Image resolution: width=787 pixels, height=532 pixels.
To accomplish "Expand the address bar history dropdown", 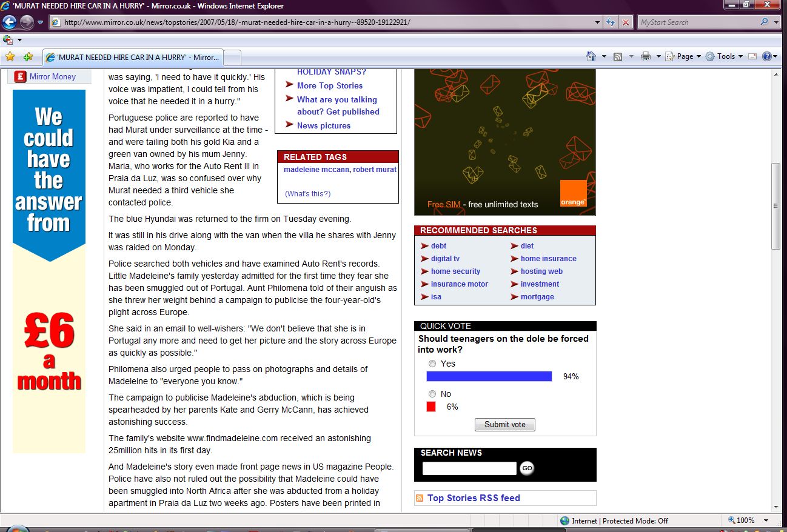I will (x=598, y=22).
